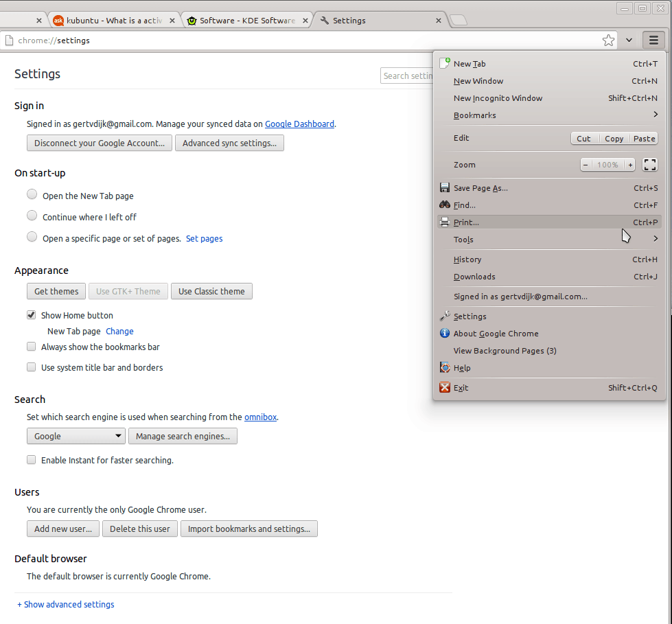The width and height of the screenshot is (672, 624).
Task: Click the Set pages link
Action: point(204,238)
